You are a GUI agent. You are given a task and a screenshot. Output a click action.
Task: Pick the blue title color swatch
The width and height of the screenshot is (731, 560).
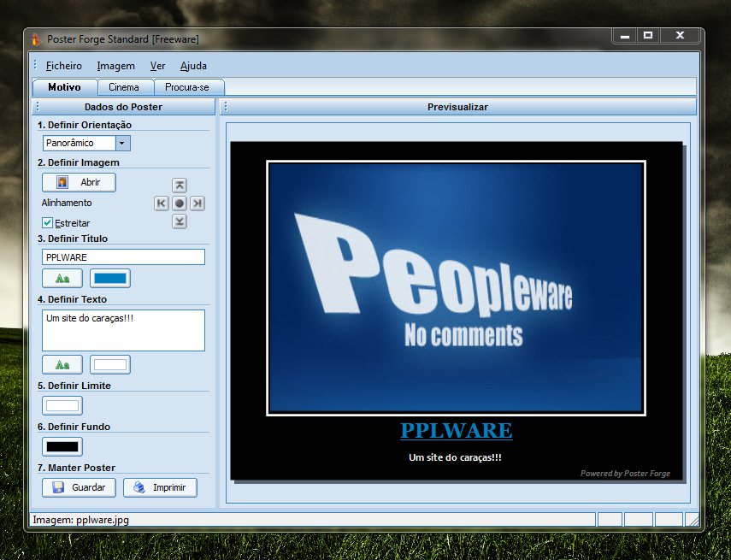pos(110,279)
